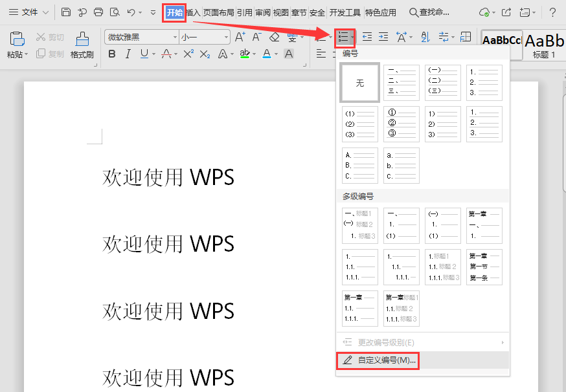This screenshot has height=392, width=566.
Task: Click the Sort A-Z icon
Action: [425, 37]
